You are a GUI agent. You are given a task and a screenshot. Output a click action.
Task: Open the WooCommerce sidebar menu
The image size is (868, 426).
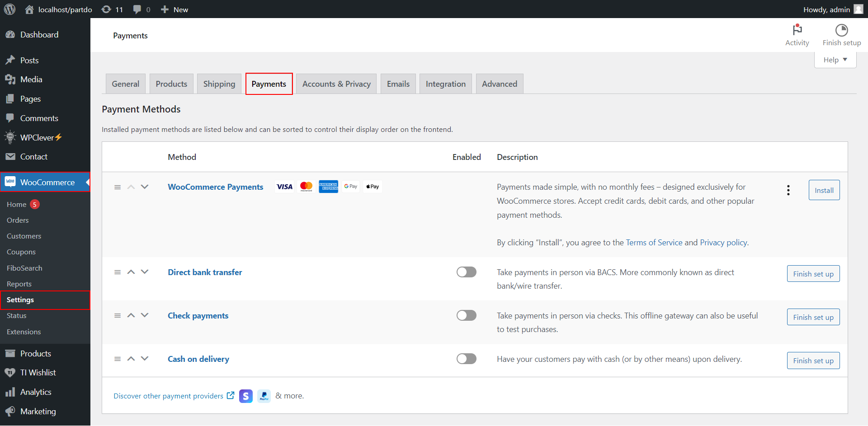click(45, 182)
